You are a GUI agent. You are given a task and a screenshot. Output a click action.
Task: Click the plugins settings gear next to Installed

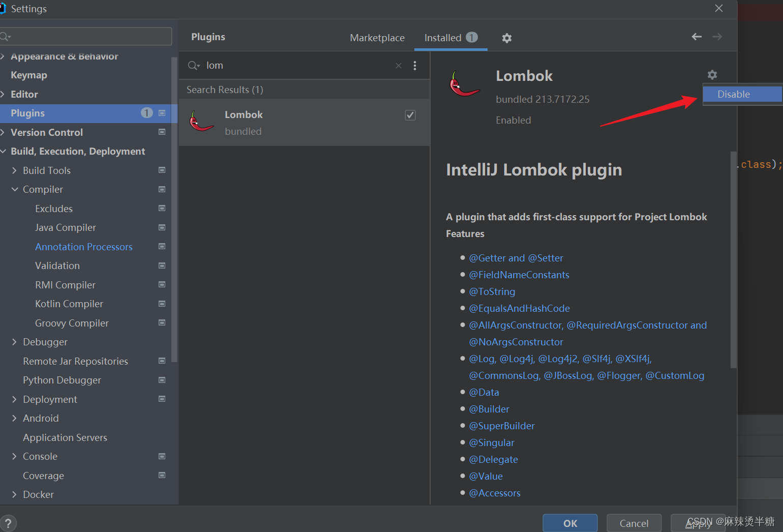point(506,38)
